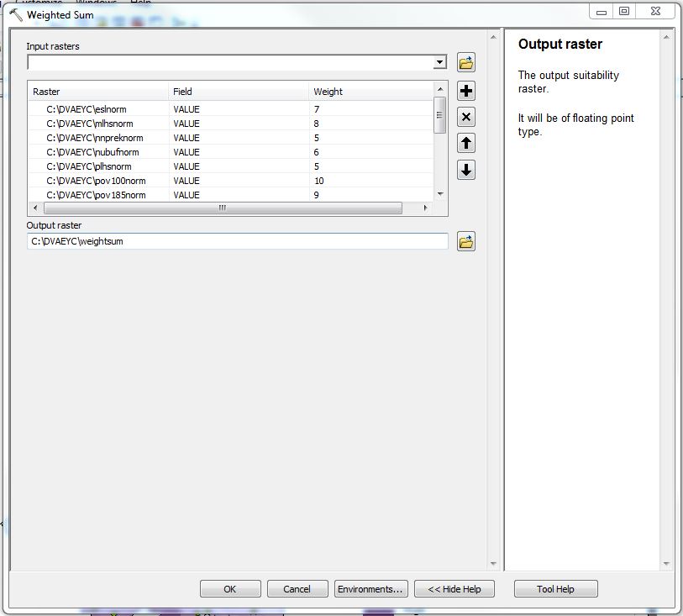Click the Weighted Sum hammer icon
Screen dimensions: 683x616
(16, 14)
